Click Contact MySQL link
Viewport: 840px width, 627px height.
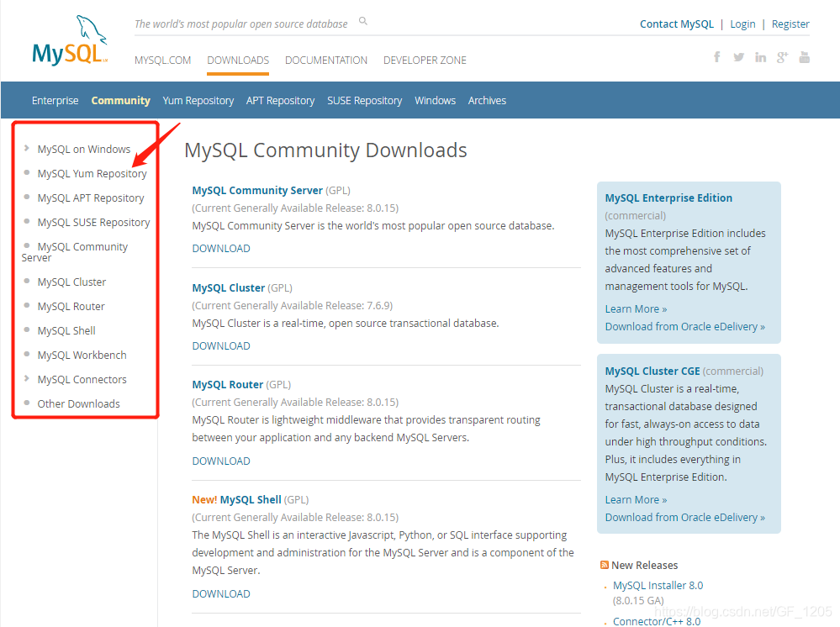click(x=677, y=24)
